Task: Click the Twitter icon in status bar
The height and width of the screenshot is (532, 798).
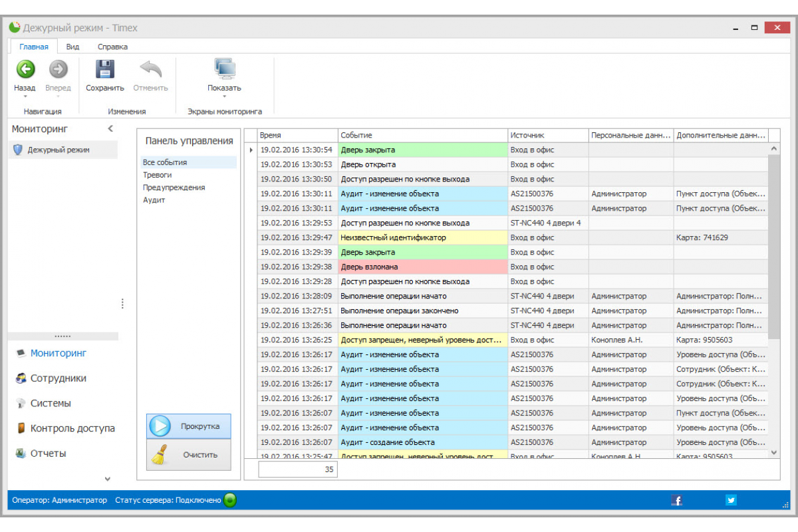Action: tap(731, 500)
